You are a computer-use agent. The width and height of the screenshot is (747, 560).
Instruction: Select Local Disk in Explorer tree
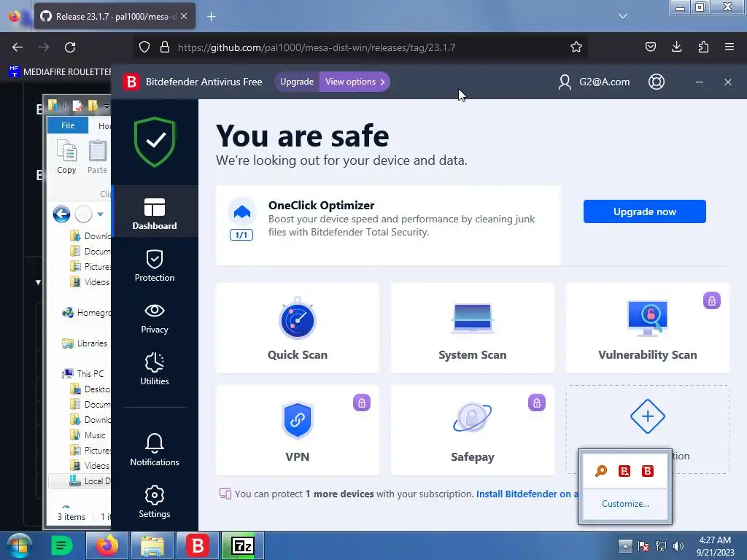click(x=90, y=481)
